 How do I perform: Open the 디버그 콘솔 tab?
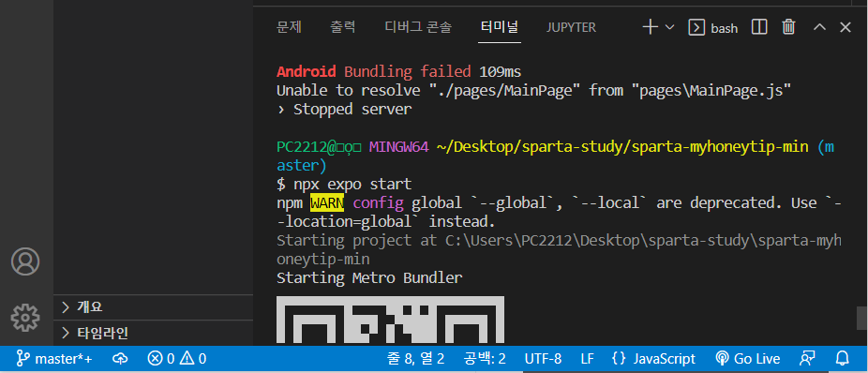pos(418,27)
